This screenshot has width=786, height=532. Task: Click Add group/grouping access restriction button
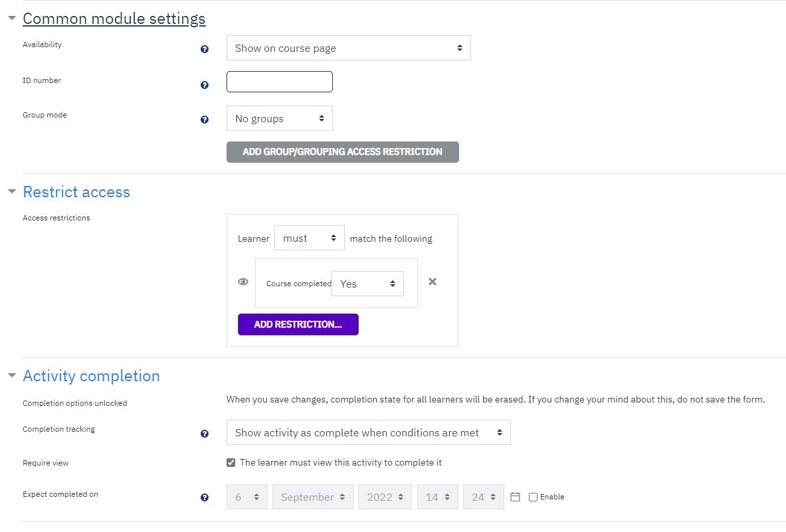pyautogui.click(x=342, y=152)
